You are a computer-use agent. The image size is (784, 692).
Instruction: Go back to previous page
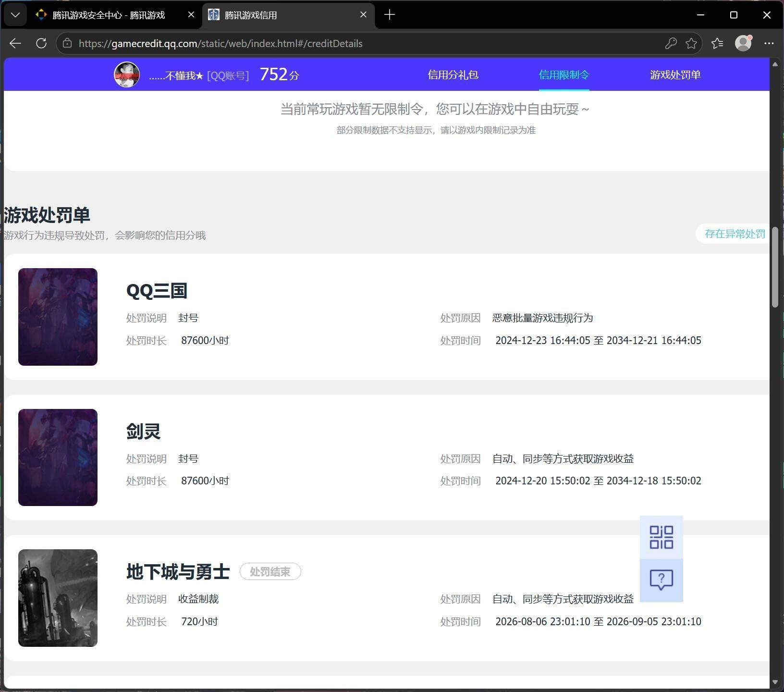[15, 43]
